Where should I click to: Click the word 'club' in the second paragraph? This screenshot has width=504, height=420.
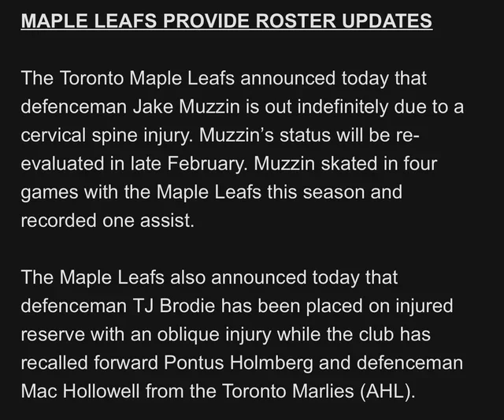[376, 334]
